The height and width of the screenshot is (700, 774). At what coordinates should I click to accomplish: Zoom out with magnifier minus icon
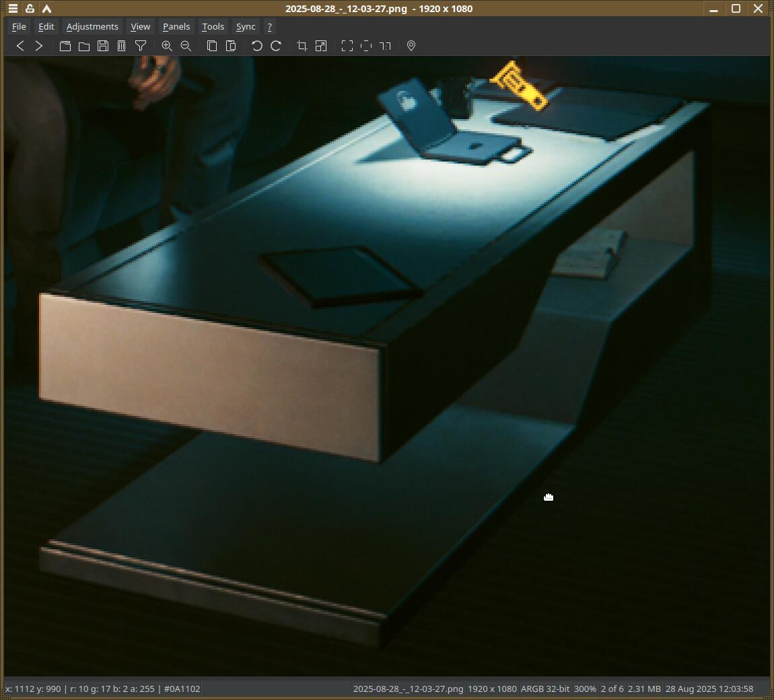[x=186, y=46]
